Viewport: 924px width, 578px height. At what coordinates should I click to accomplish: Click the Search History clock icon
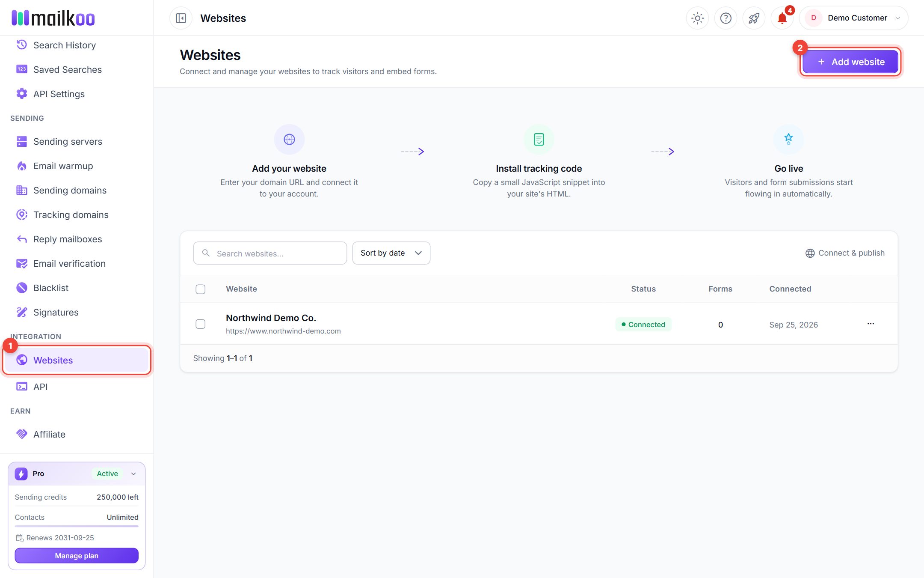[x=21, y=45]
